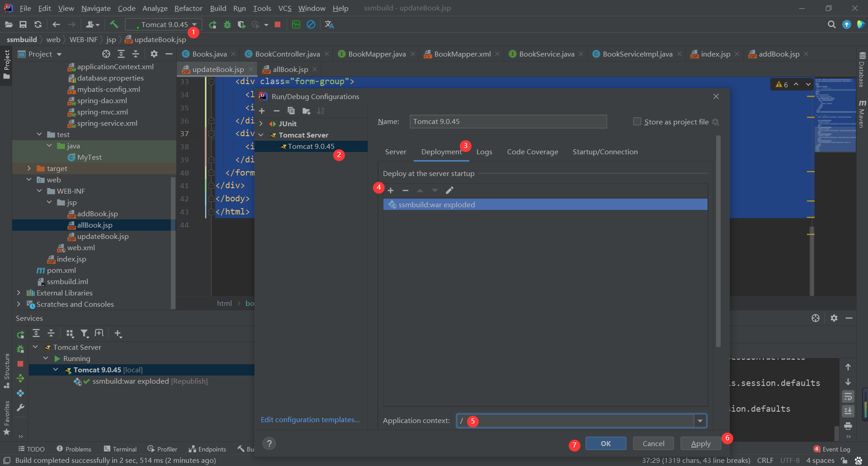868x466 pixels.
Task: Select Tomcat 9.0.45 in configuration tree
Action: tap(311, 146)
